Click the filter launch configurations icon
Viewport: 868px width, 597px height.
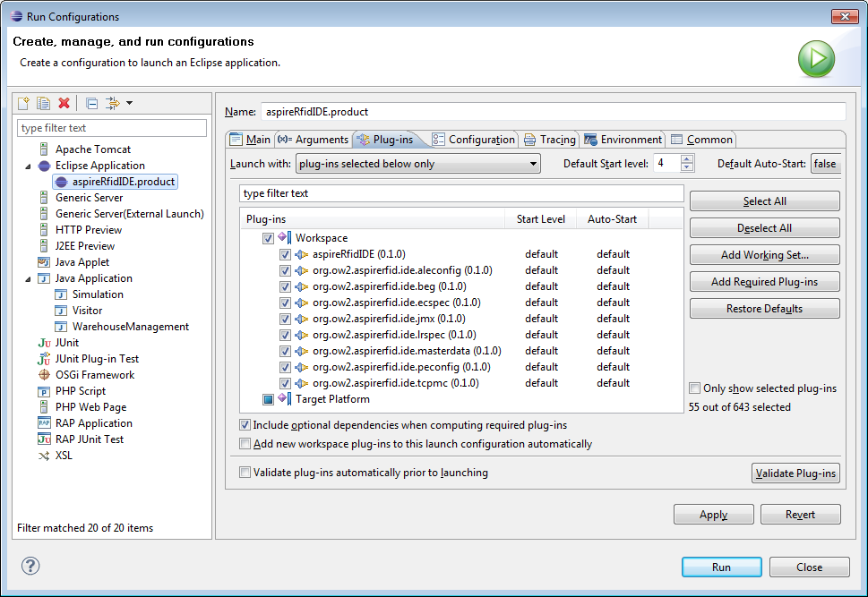pyautogui.click(x=112, y=103)
